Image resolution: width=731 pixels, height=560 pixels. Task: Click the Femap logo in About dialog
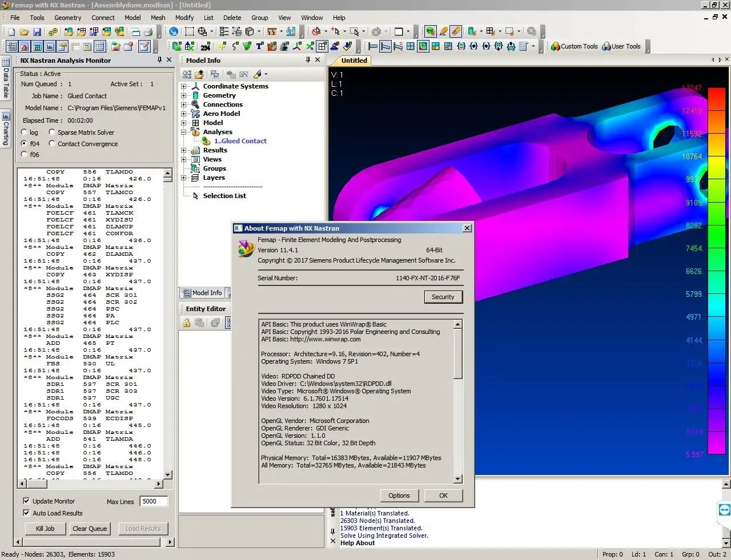click(x=246, y=249)
